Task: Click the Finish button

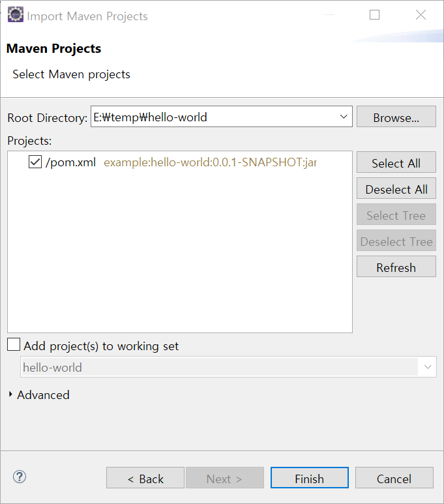Action: pos(309,478)
